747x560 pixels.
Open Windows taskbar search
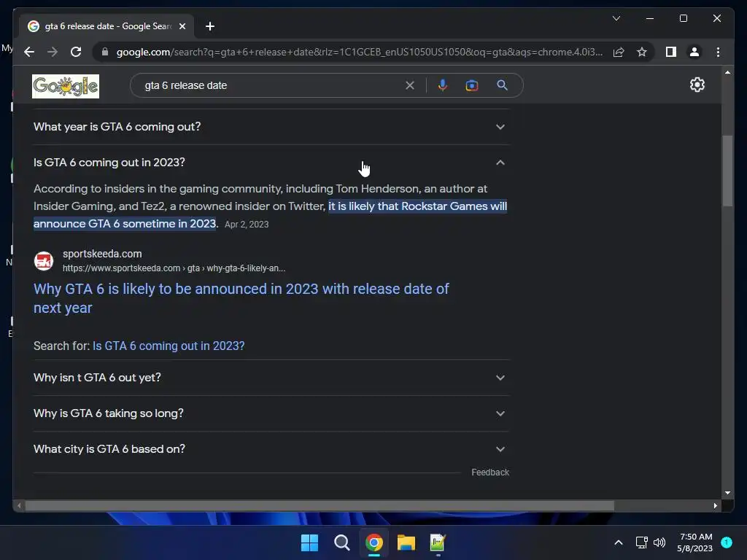tap(341, 542)
